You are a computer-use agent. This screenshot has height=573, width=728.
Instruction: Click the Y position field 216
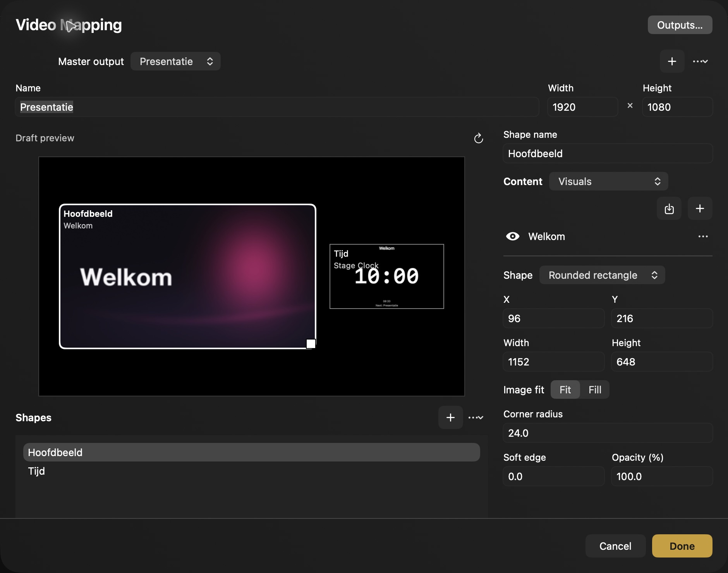tap(662, 318)
